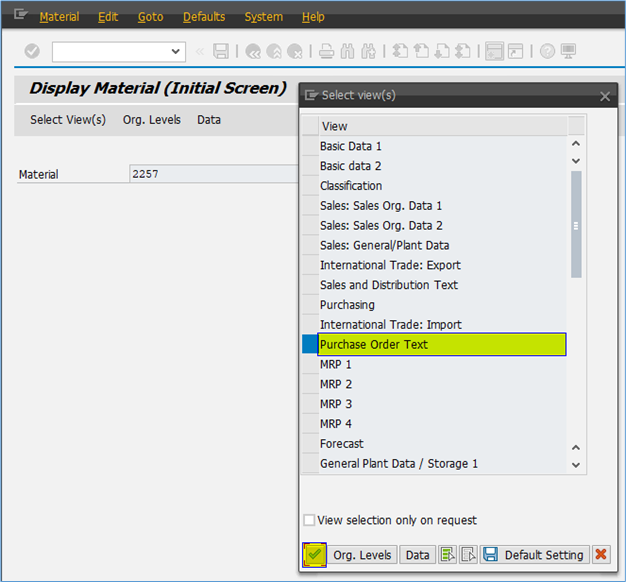
Task: Click the Default Setting save button
Action: coord(535,554)
